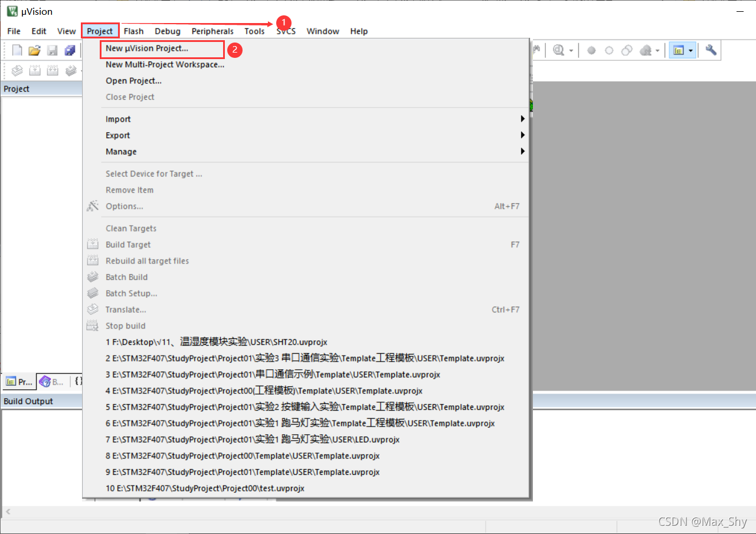Open recent project 8 Project00 Template.uvprojx

click(306, 456)
